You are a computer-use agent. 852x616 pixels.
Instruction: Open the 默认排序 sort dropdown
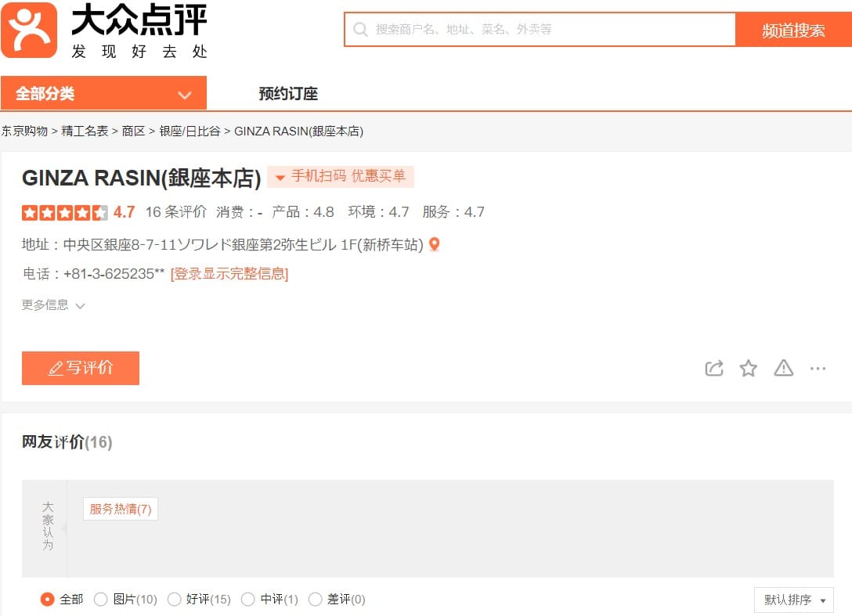(x=794, y=600)
